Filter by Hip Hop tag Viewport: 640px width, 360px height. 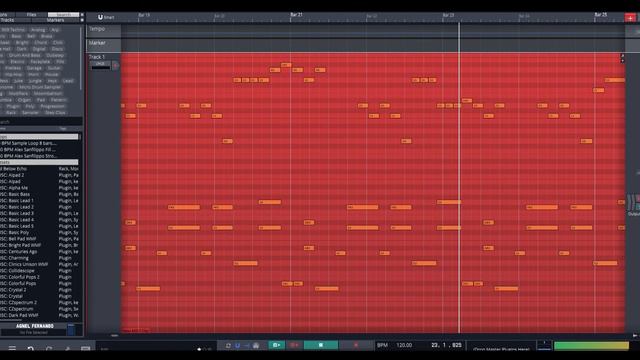click(x=13, y=75)
